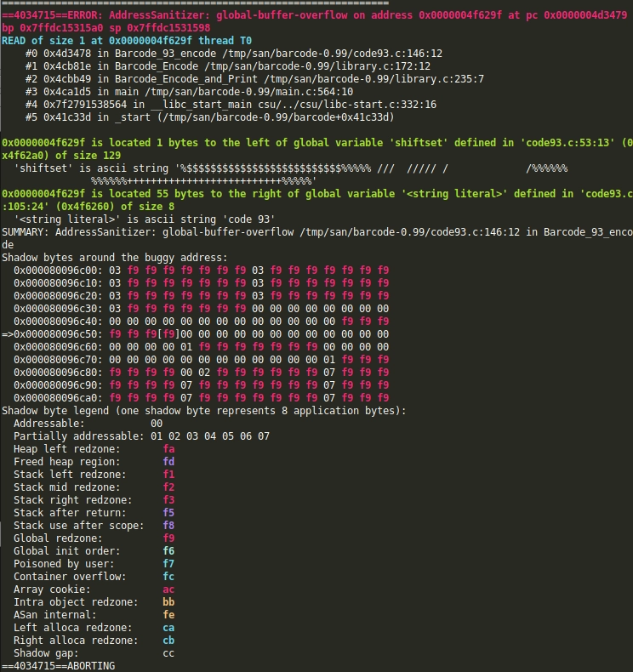Click 'Heap left redzone:' legend label

click(67, 449)
